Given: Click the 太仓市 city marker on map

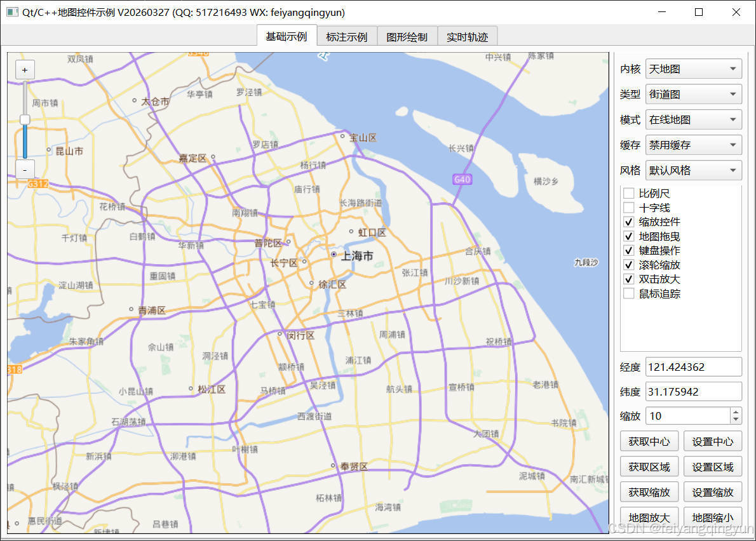Looking at the screenshot, I should (x=134, y=100).
